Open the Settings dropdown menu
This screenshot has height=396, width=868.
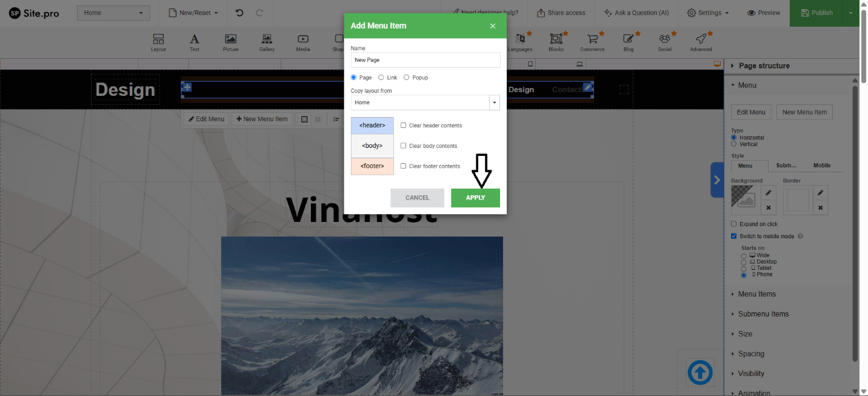pos(708,13)
